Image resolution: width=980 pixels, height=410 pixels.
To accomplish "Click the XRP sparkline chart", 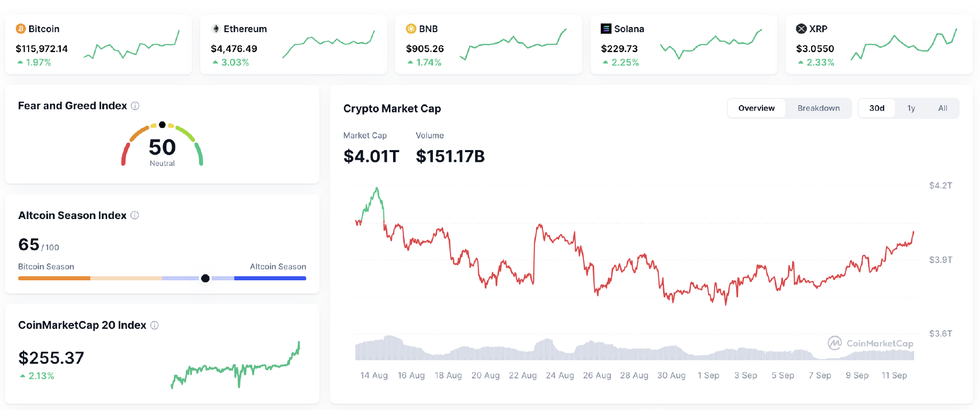I will (903, 44).
